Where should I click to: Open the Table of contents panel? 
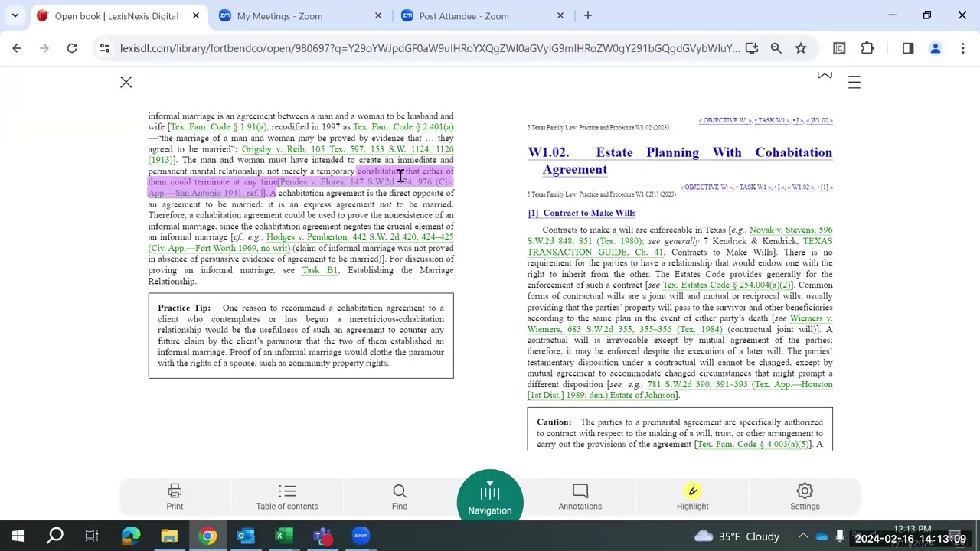pyautogui.click(x=287, y=497)
